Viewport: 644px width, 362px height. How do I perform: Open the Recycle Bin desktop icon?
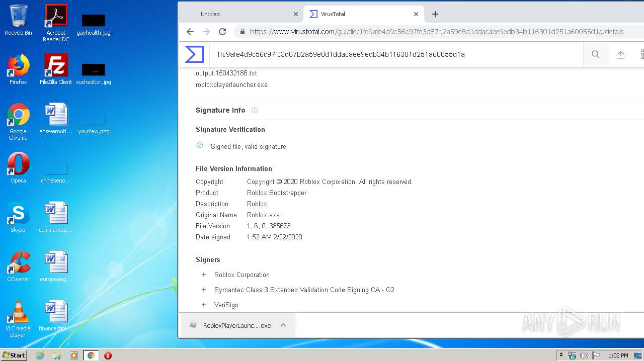pos(18,20)
